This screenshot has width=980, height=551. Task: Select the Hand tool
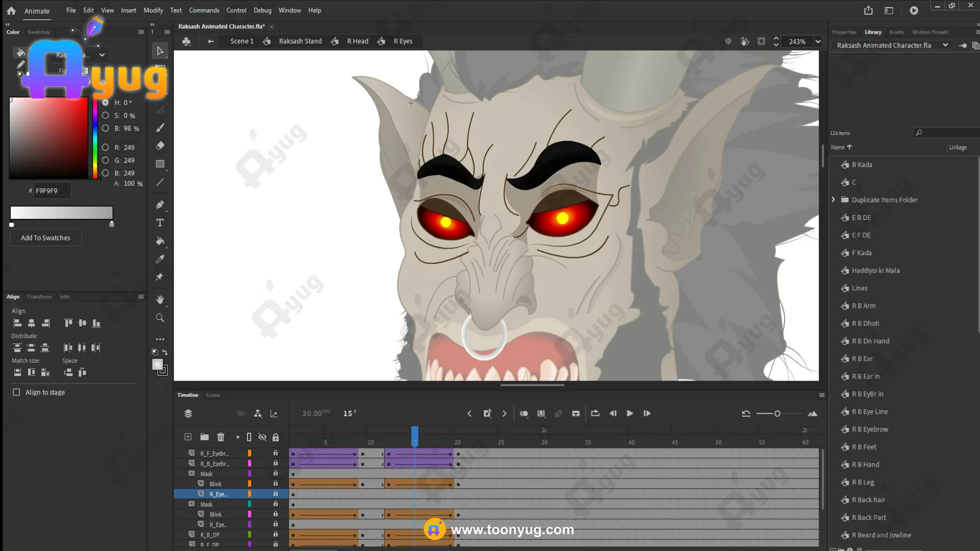160,299
